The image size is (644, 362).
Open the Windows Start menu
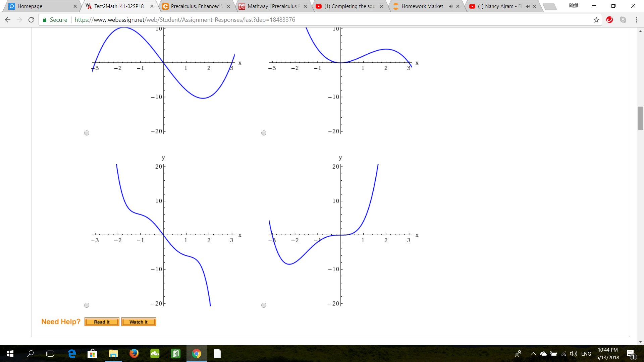click(10, 354)
